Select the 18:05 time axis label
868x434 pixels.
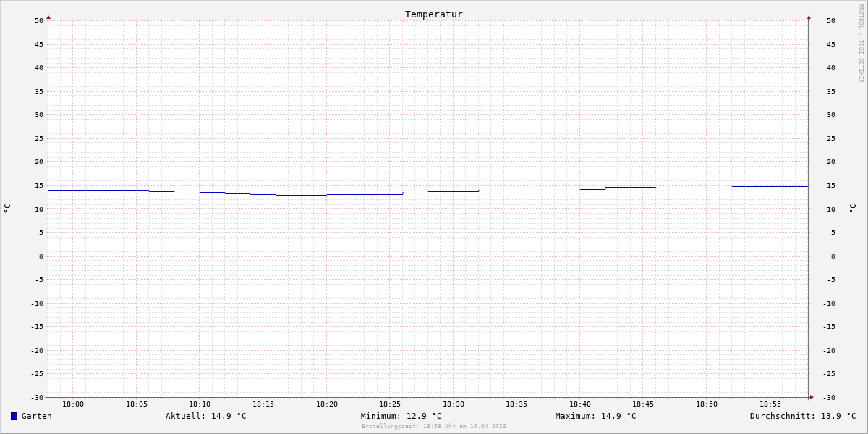pyautogui.click(x=137, y=404)
